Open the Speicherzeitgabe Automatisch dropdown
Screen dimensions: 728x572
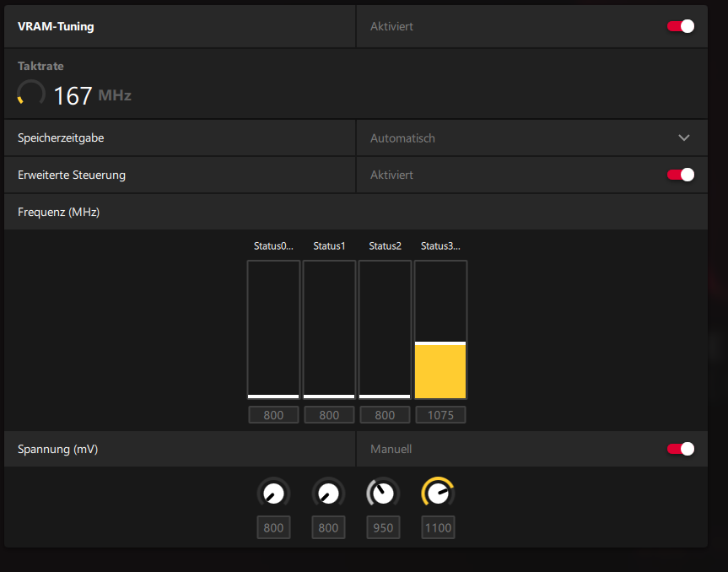coord(531,138)
